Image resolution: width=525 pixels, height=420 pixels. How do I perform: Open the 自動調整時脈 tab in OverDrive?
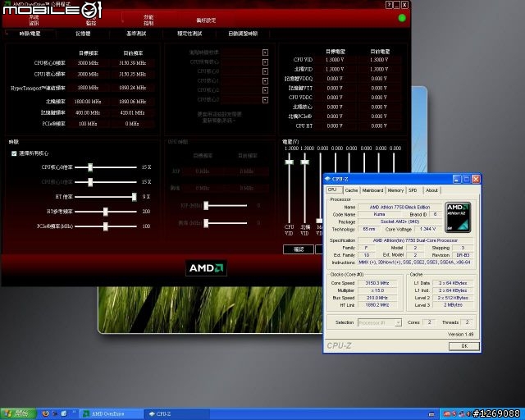[x=243, y=34]
